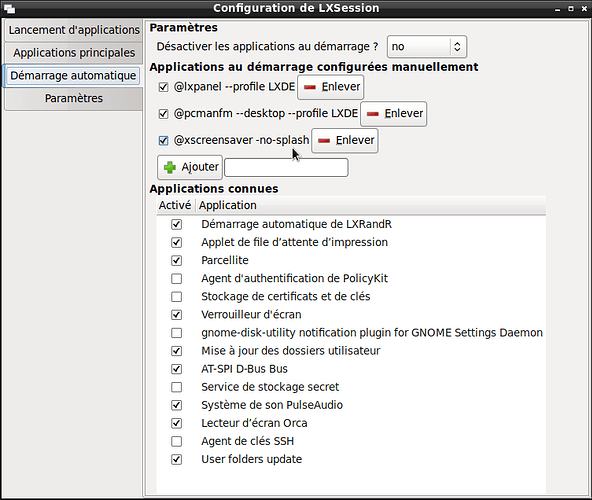
Task: Uncheck the @pcmanfm --desktop entry
Action: tap(163, 114)
